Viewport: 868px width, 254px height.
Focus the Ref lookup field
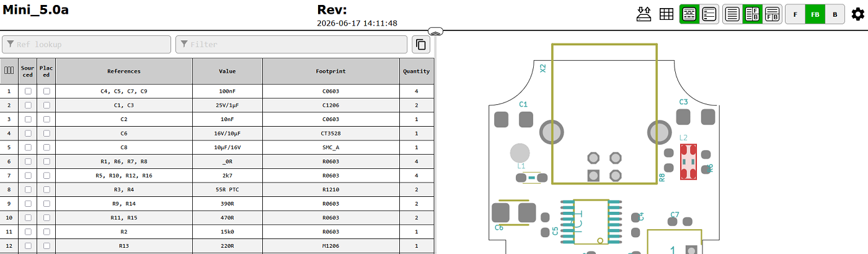click(86, 44)
